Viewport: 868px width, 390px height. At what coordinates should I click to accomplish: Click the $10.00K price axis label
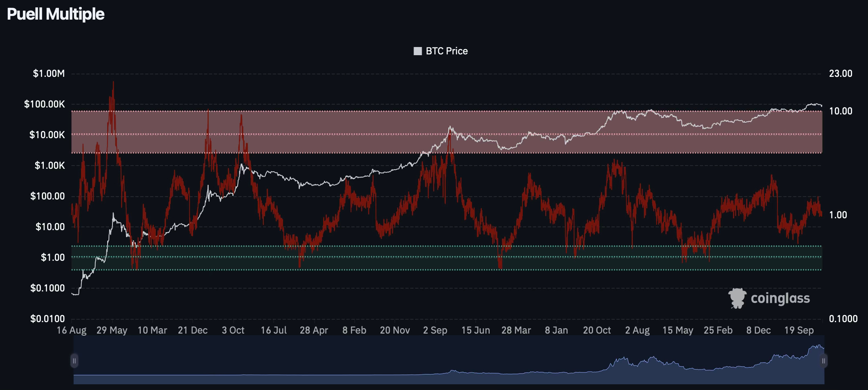[47, 135]
